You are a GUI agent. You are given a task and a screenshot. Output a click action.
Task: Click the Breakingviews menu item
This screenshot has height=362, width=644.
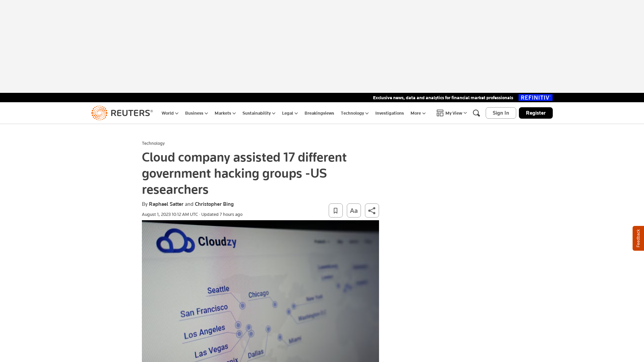click(x=319, y=113)
